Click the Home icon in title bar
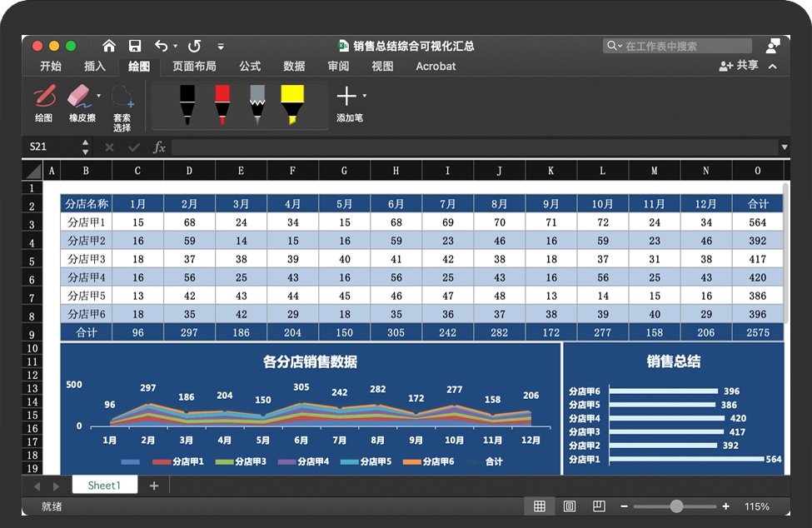This screenshot has width=812, height=528. pos(109,46)
